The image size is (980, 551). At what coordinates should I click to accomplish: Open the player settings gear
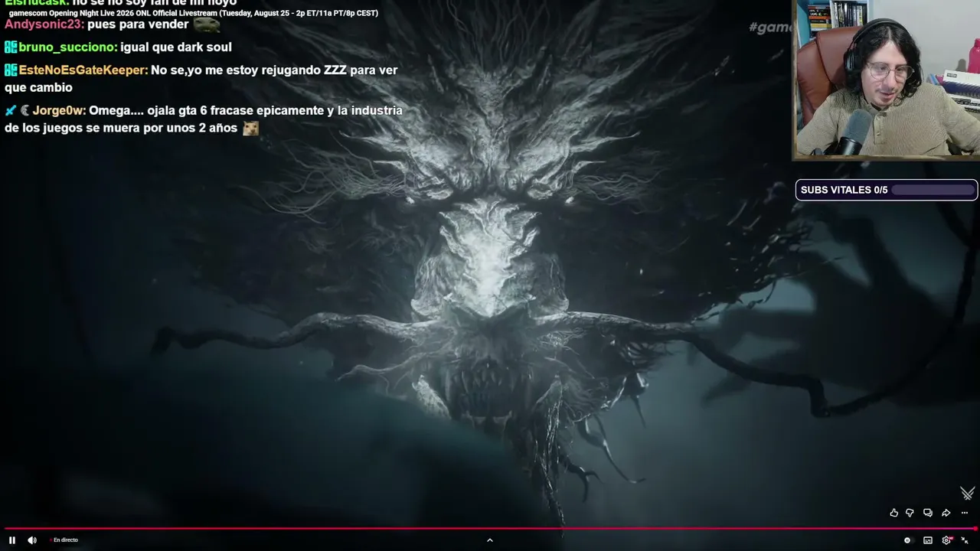tap(947, 540)
